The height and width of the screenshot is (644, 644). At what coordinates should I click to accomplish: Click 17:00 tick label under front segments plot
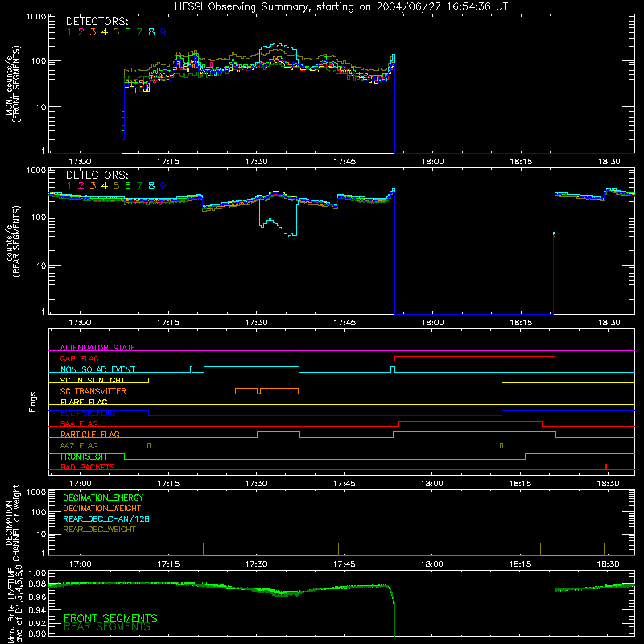point(80,162)
